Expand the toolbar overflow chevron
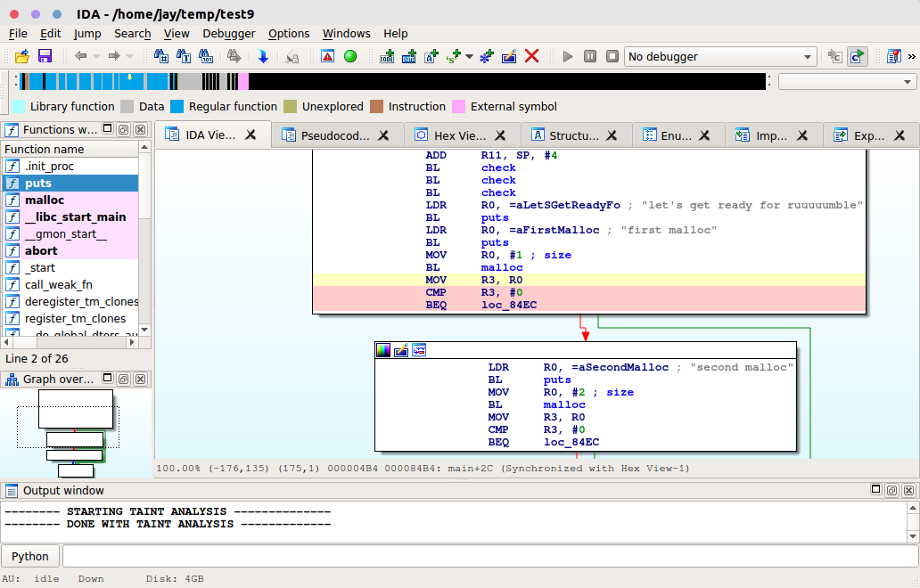This screenshot has width=920, height=588. pyautogui.click(x=911, y=57)
